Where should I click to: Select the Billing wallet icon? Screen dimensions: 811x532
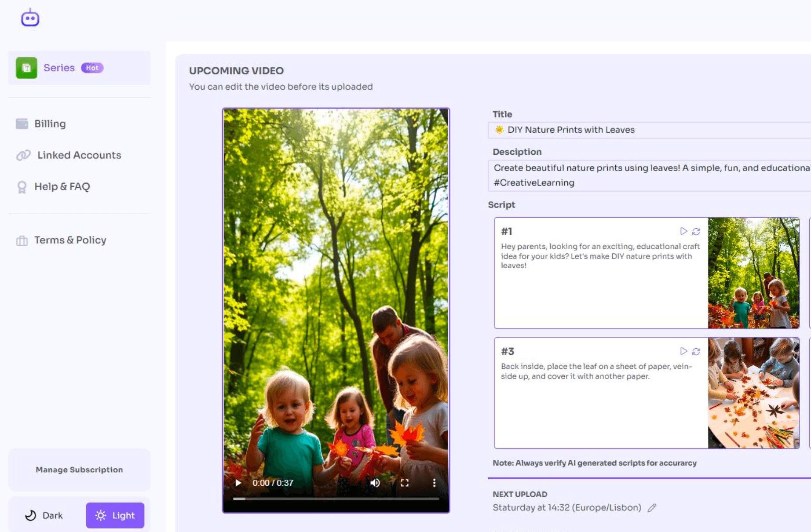pos(21,124)
